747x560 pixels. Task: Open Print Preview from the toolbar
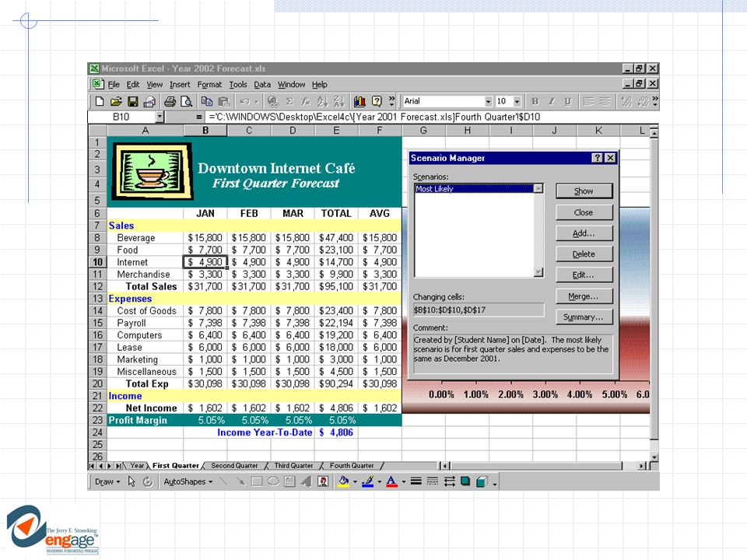tap(186, 101)
